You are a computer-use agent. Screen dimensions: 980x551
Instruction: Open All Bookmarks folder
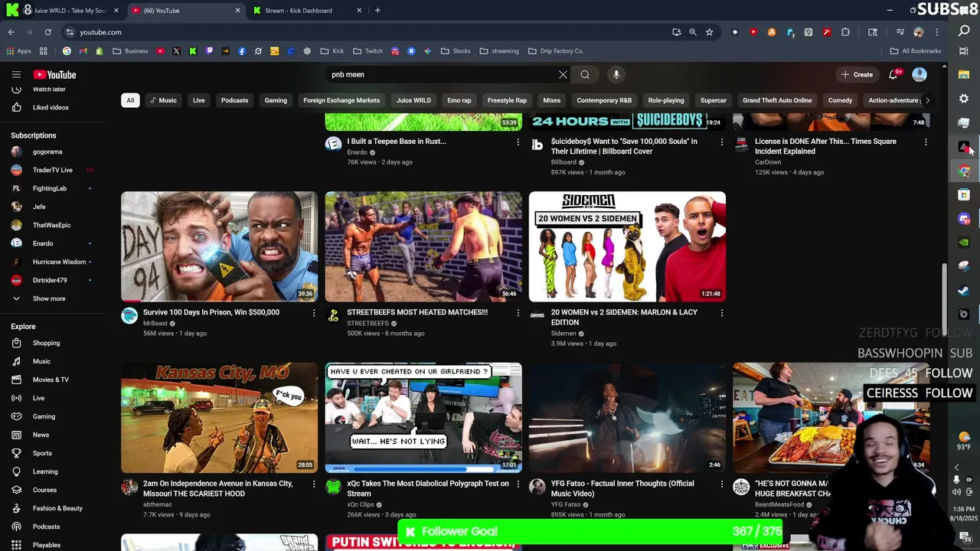click(916, 51)
